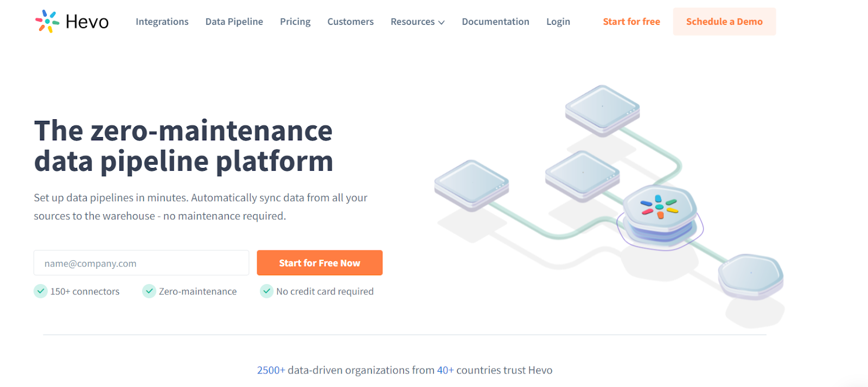Focus the name@company.com email field
The width and height of the screenshot is (868, 387).
point(142,263)
